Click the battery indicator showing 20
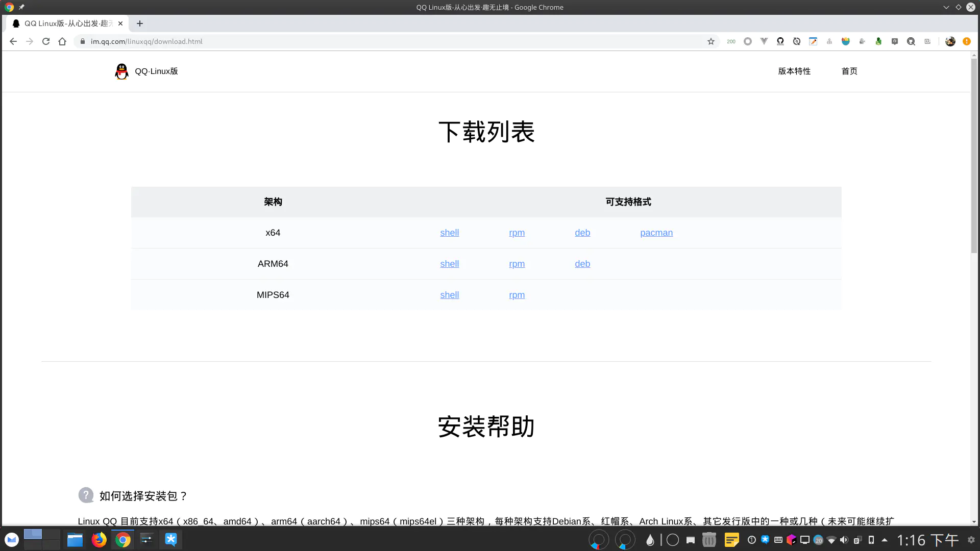The width and height of the screenshot is (980, 551). pyautogui.click(x=818, y=539)
